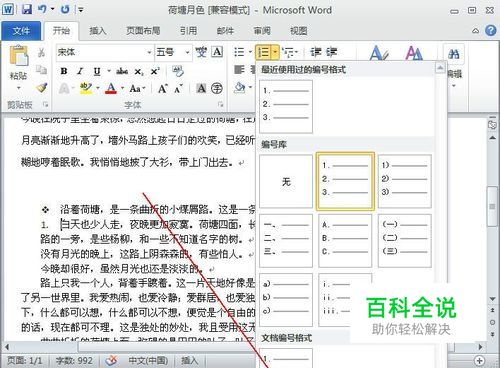Select the A. B. C. numbering format
Screen dimensions: 500x368
pyautogui.click(x=345, y=241)
